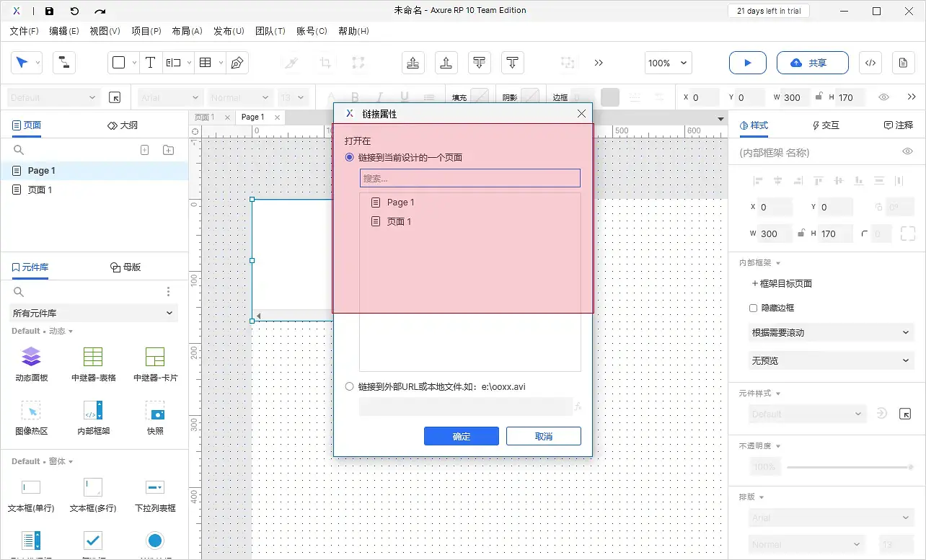
Task: Open the 发布(U) menu
Action: pyautogui.click(x=229, y=31)
